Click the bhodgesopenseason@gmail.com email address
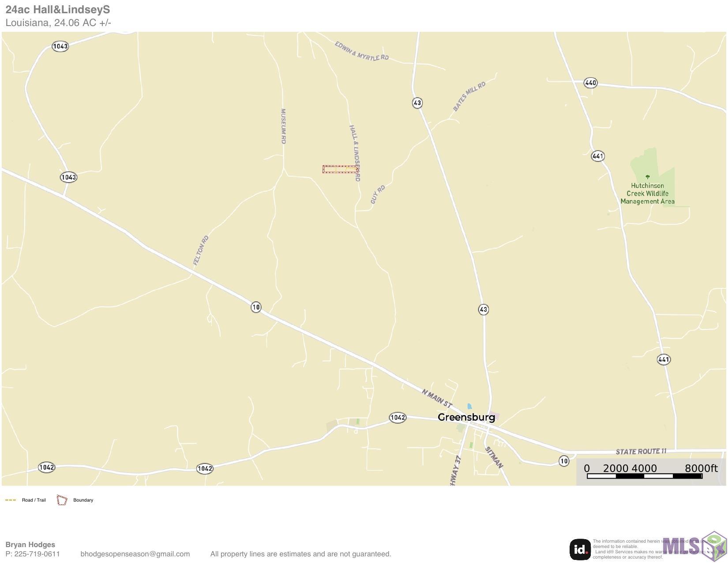The image size is (728, 563). point(135,554)
